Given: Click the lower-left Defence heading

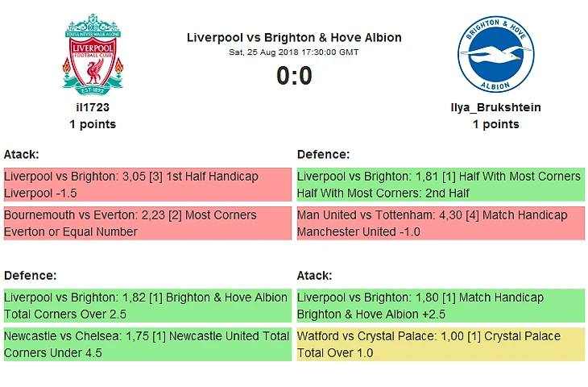Looking at the screenshot, I should pos(31,276).
